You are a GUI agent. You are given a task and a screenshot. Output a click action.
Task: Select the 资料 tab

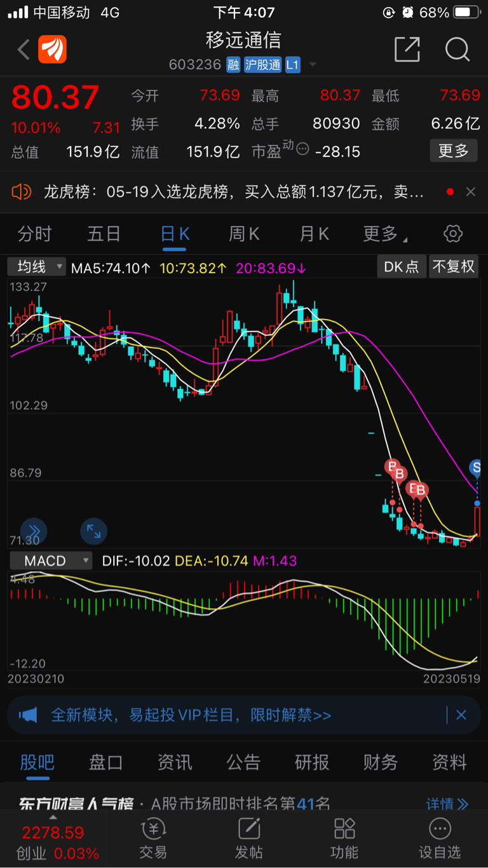tap(449, 762)
